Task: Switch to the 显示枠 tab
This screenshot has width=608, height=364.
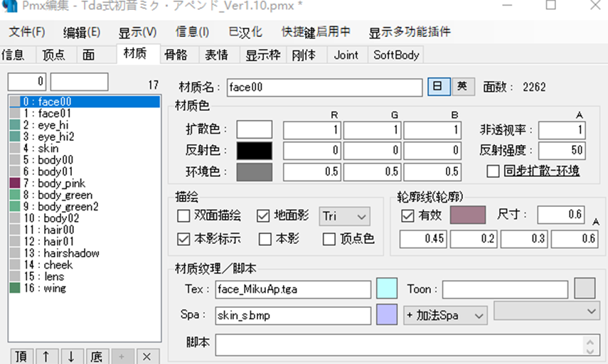Action: pyautogui.click(x=263, y=55)
